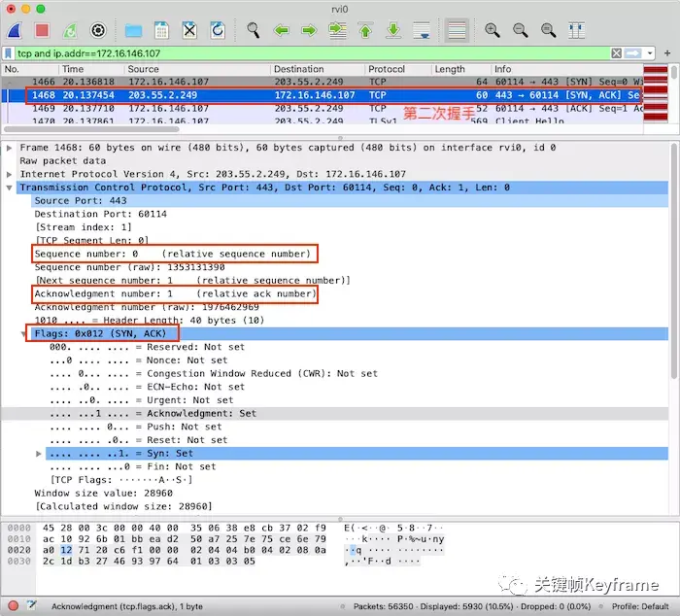Sort the packet list by the No. column
The width and height of the screenshot is (680, 616).
point(30,69)
